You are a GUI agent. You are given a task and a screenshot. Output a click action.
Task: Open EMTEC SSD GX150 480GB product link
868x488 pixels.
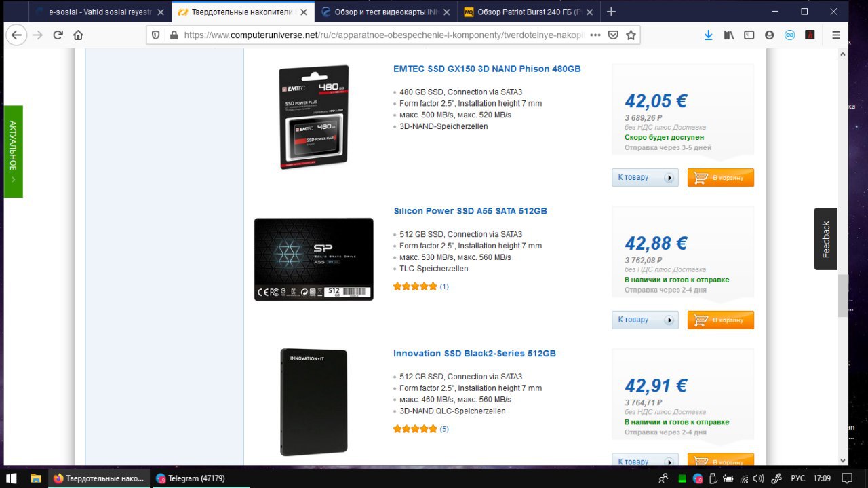coord(487,69)
